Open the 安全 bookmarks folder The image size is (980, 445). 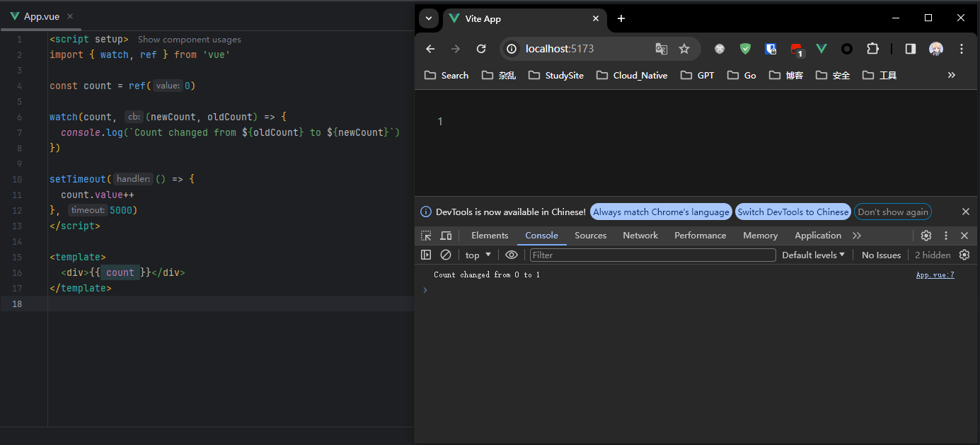click(x=833, y=75)
